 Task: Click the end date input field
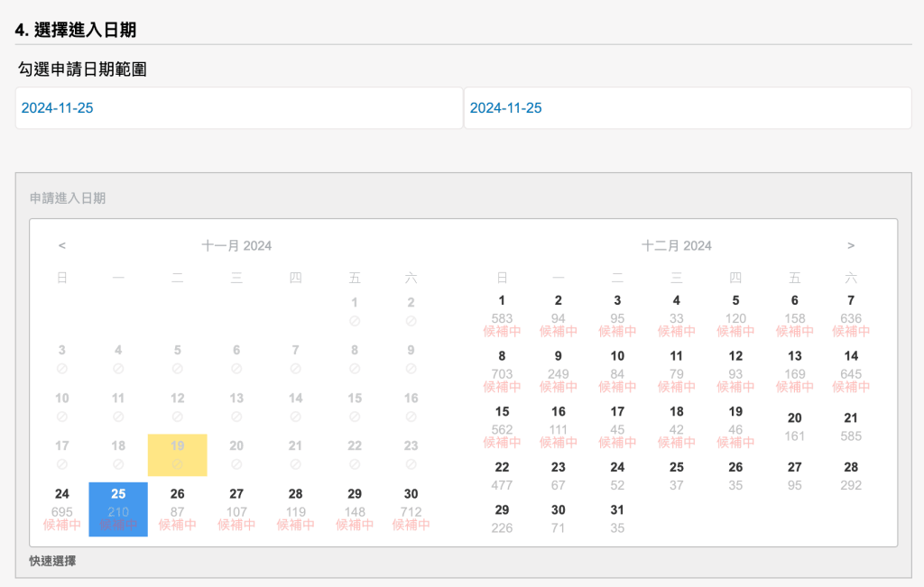coord(688,108)
